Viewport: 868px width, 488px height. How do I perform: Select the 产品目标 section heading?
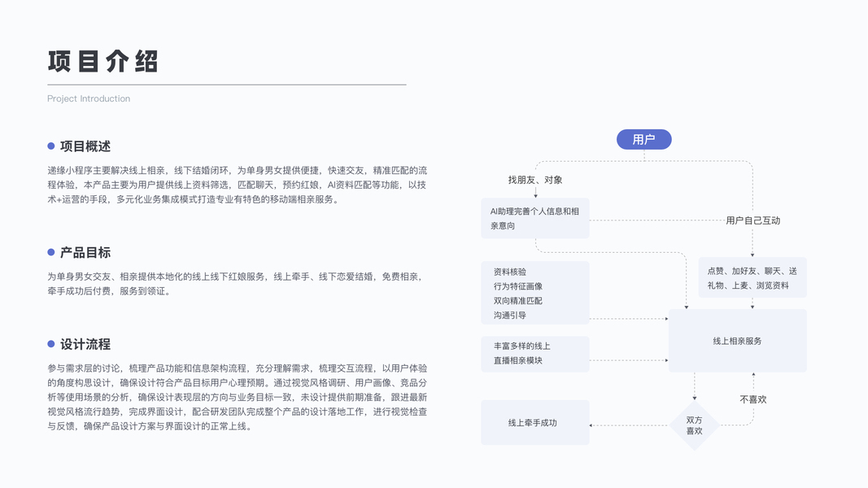click(85, 253)
